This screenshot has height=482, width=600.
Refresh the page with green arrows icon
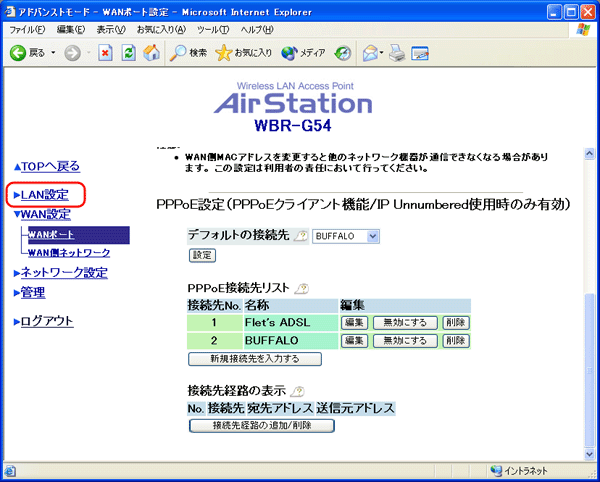click(x=129, y=54)
